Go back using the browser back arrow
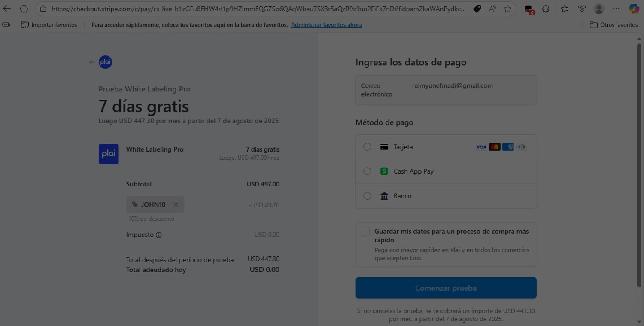 pyautogui.click(x=7, y=9)
